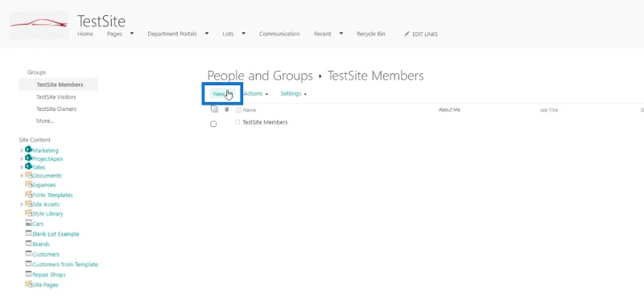Open Pages in the top navigation
This screenshot has height=300, width=644.
114,34
